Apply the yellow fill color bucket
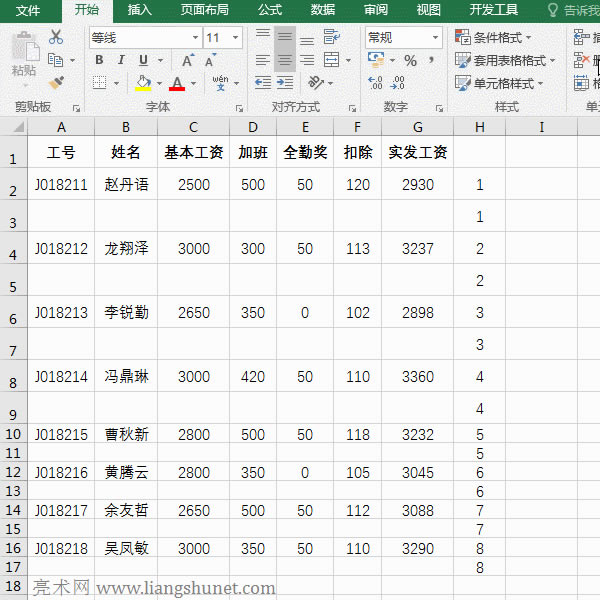This screenshot has width=600, height=600. pyautogui.click(x=143, y=83)
